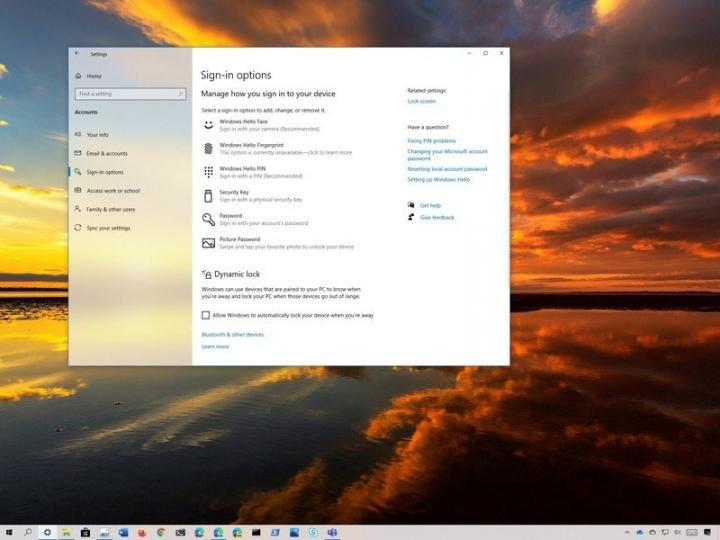
Task: Open Microsoft Store from taskbar
Action: pos(85,533)
